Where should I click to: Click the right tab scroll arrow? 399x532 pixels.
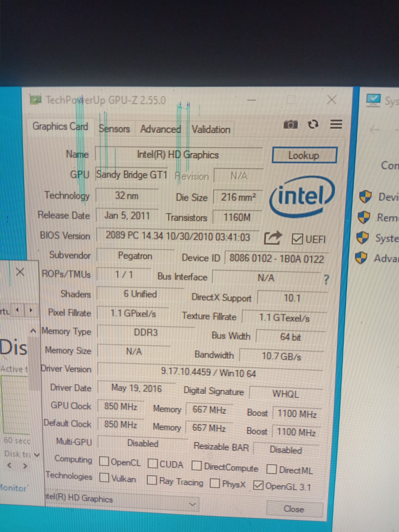[31, 310]
